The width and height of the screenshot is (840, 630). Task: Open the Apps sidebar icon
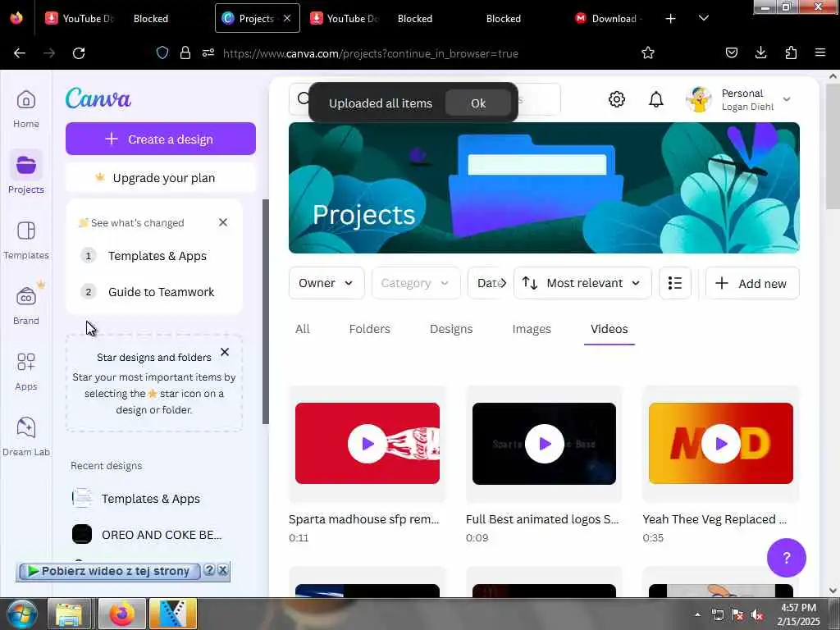point(25,371)
